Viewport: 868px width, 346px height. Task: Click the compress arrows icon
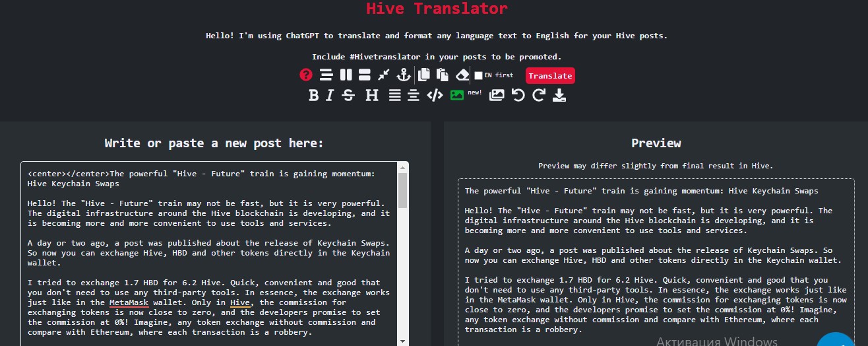tap(383, 75)
